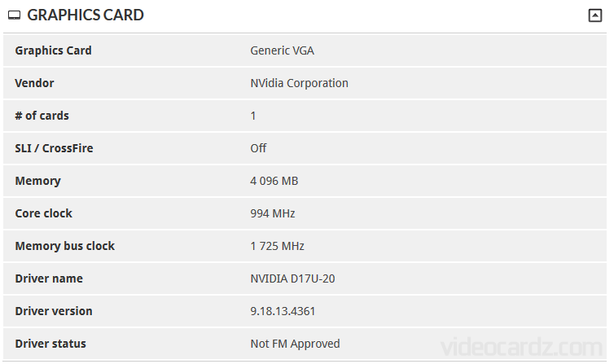
Task: Click the Core clock label
Action: (43, 213)
